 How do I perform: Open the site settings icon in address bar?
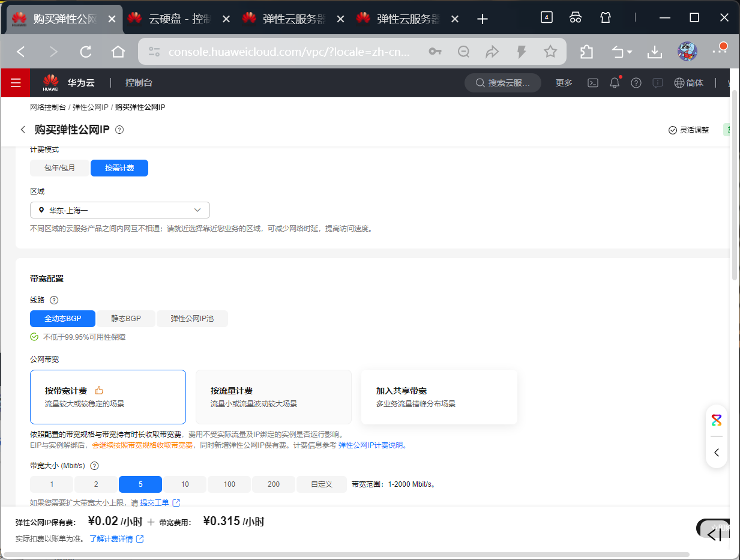[154, 52]
